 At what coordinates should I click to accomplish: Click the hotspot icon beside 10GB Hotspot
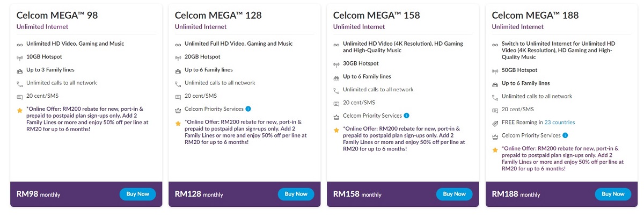tap(20, 57)
